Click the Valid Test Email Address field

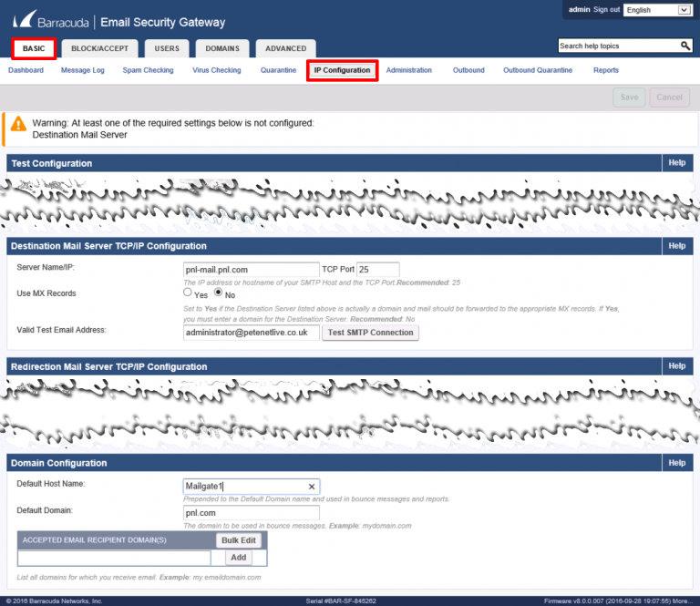(x=252, y=333)
